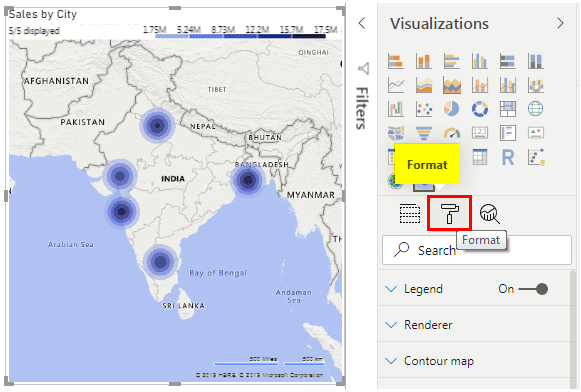Click the lower west-coast bubble by Arabian Sea
Screen dimensions: 581x392
coord(122,212)
